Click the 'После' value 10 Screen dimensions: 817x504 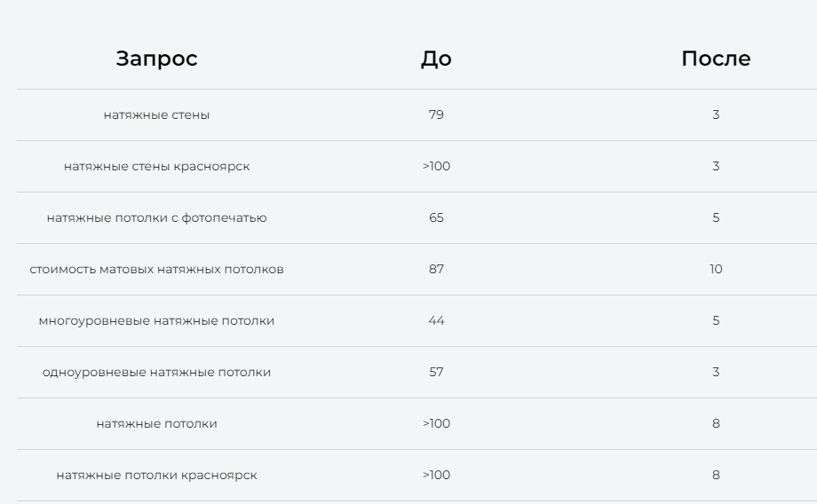tap(716, 269)
